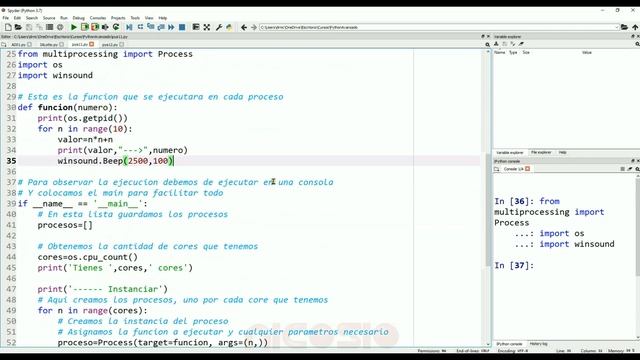Open the Search menu
The image size is (640, 360).
pyautogui.click(x=31, y=18)
